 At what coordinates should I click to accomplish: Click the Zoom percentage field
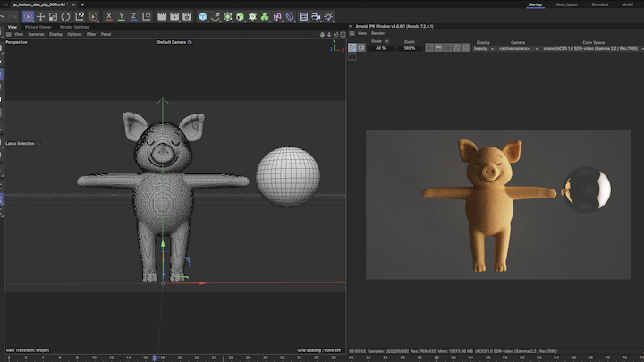410,48
